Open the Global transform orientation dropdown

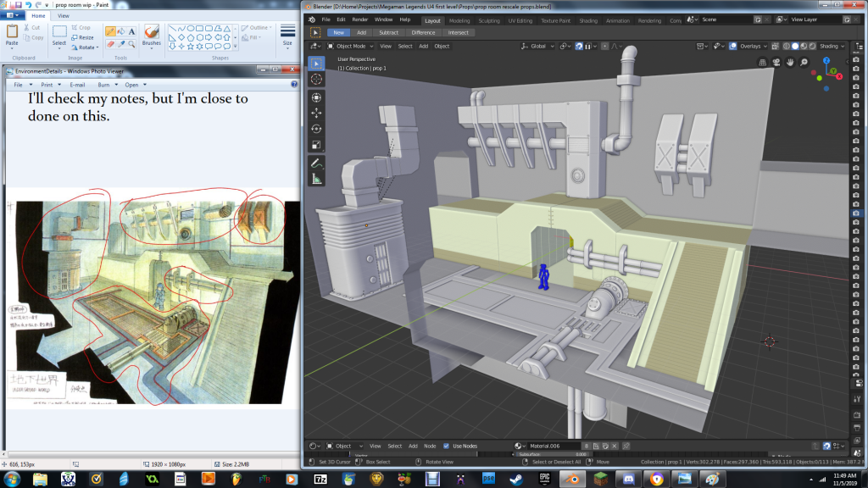[537, 47]
